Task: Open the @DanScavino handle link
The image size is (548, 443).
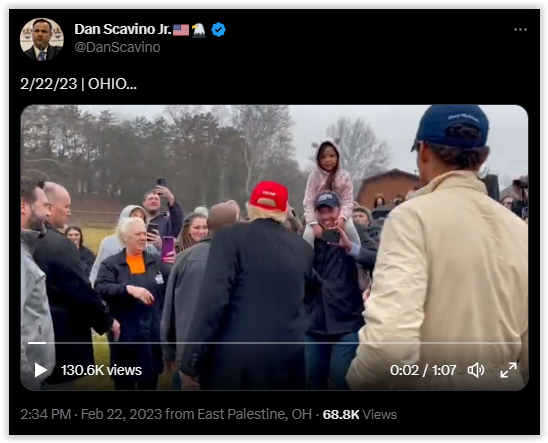Action: (x=117, y=47)
